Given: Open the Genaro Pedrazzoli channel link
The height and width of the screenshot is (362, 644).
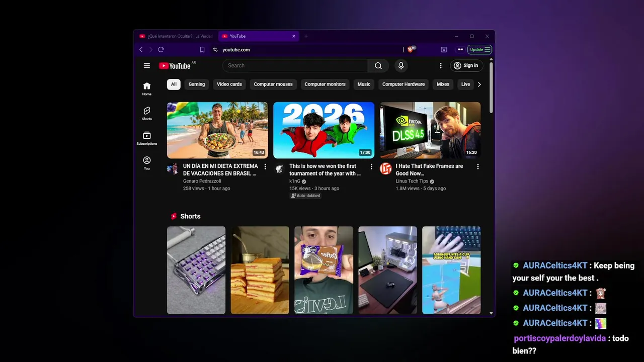Looking at the screenshot, I should pyautogui.click(x=202, y=181).
